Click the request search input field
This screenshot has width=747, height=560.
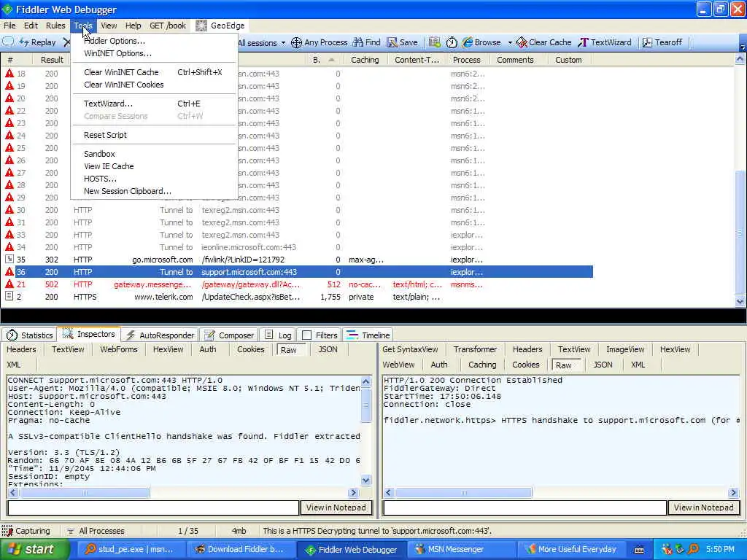(x=153, y=507)
